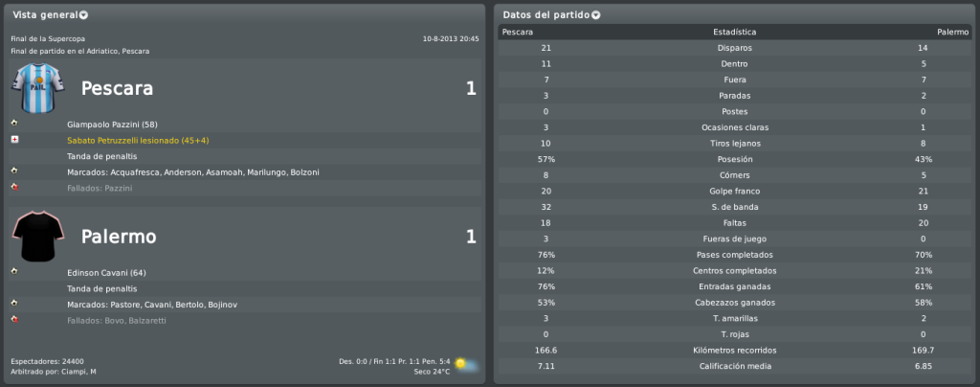Click the goal ball icon beside Edinson Cavani
This screenshot has height=387, width=980.
point(14,271)
